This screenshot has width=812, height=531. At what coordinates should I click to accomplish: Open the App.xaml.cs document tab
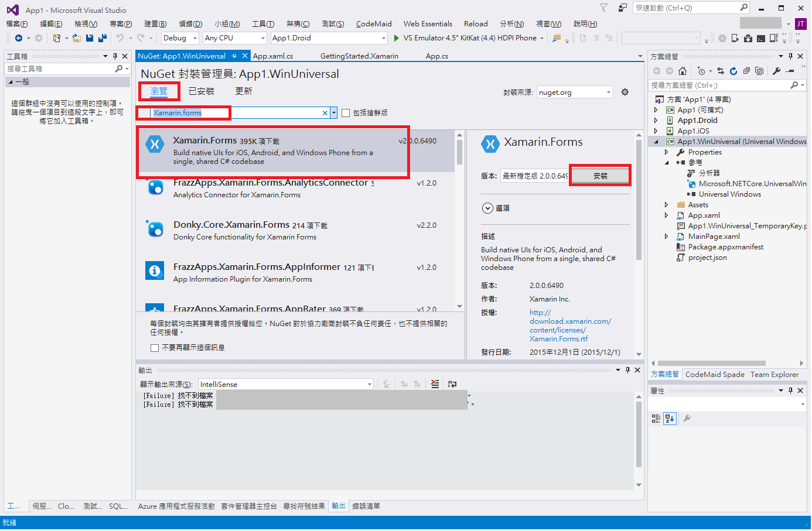coord(273,56)
